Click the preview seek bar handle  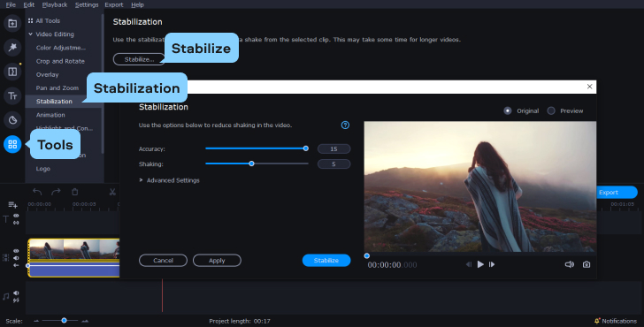(x=367, y=255)
